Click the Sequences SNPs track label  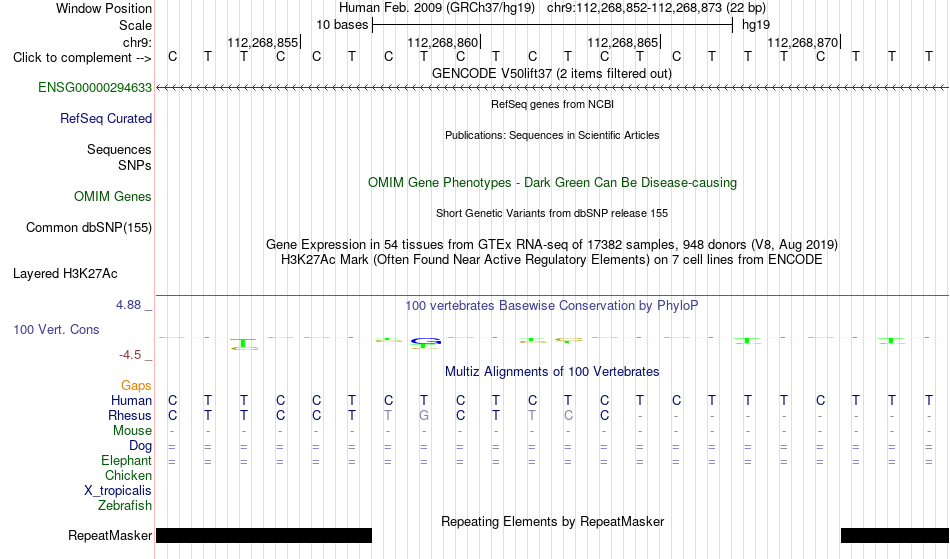tap(119, 157)
